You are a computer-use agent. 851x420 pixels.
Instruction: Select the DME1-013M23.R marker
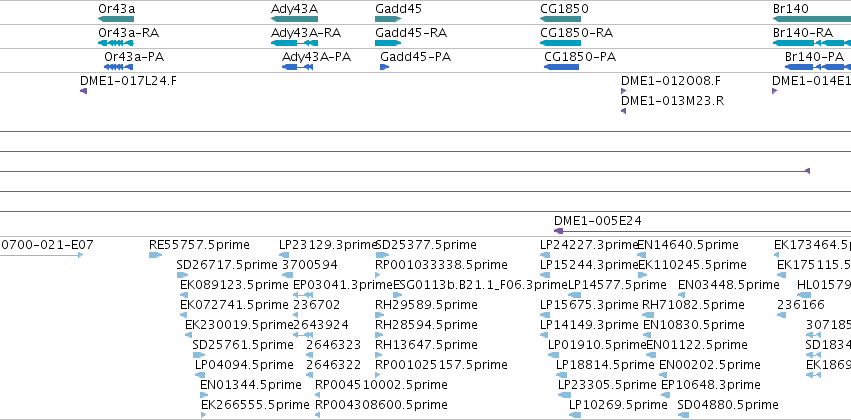click(x=623, y=111)
